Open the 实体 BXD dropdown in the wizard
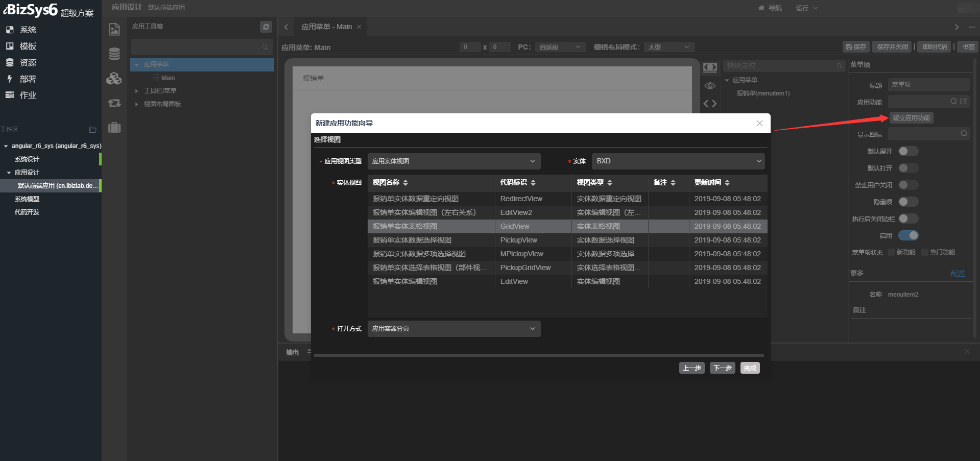980x461 pixels. tap(678, 161)
